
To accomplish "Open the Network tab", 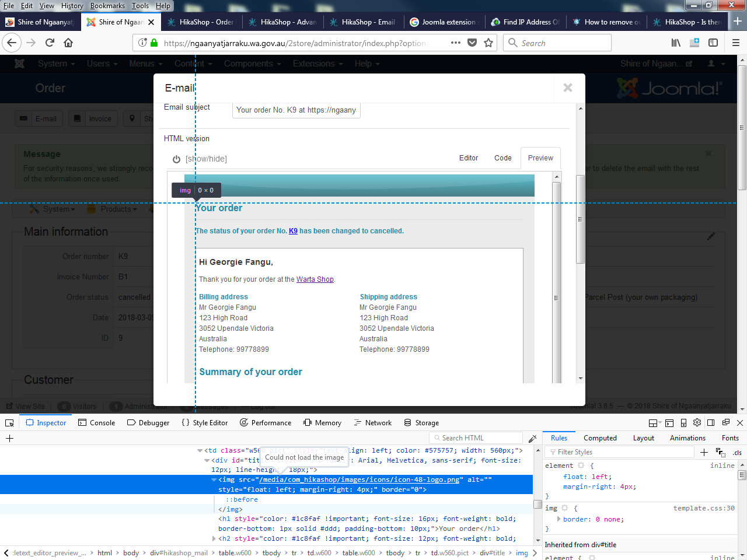I will [x=373, y=423].
